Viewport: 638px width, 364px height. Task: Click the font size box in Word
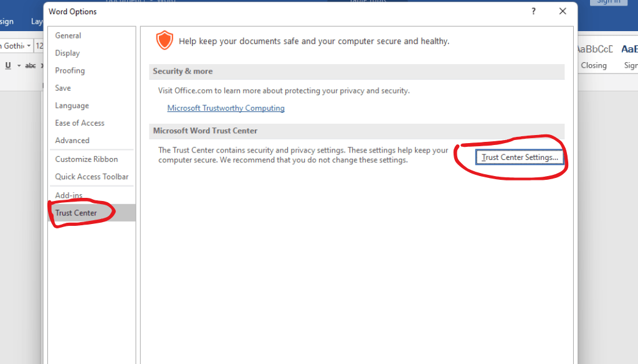39,45
